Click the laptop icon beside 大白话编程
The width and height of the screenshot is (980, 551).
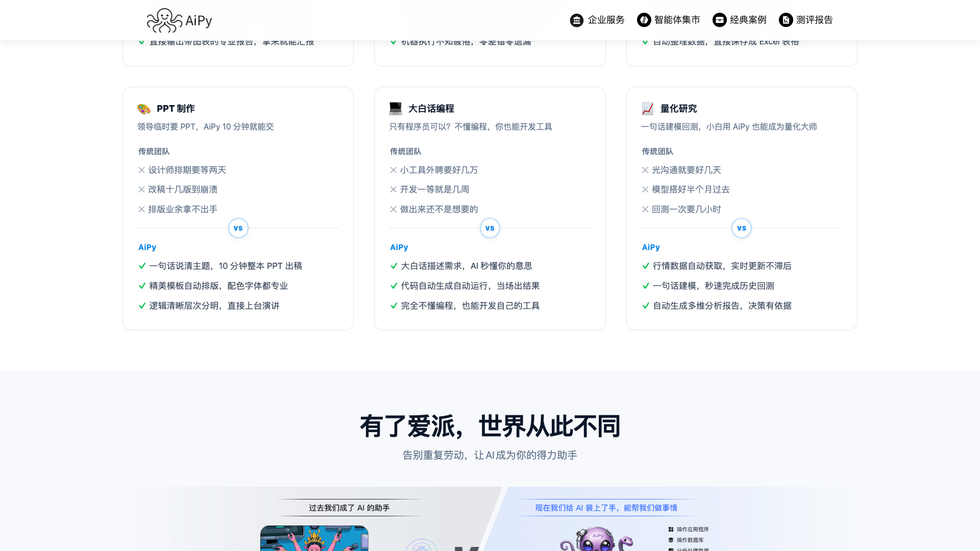pos(396,109)
